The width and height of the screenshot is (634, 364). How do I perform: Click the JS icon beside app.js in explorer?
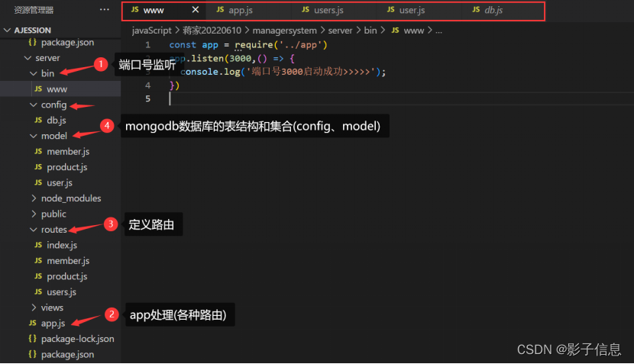[32, 324]
